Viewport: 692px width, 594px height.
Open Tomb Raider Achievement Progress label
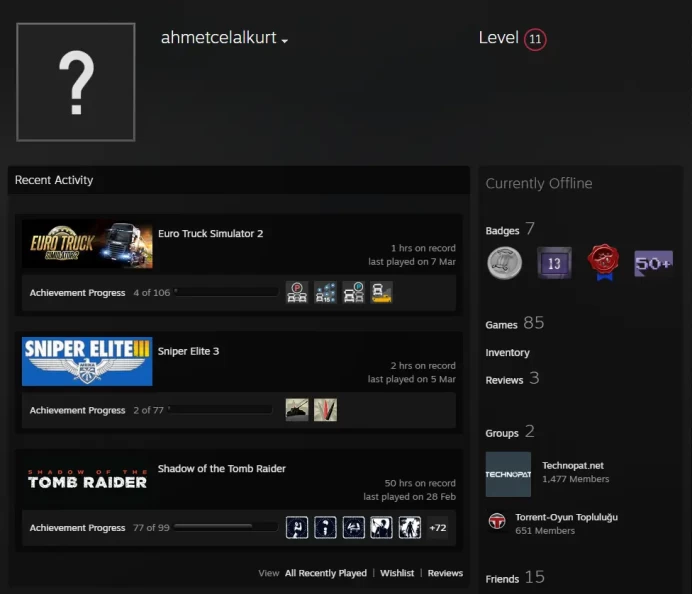click(77, 527)
